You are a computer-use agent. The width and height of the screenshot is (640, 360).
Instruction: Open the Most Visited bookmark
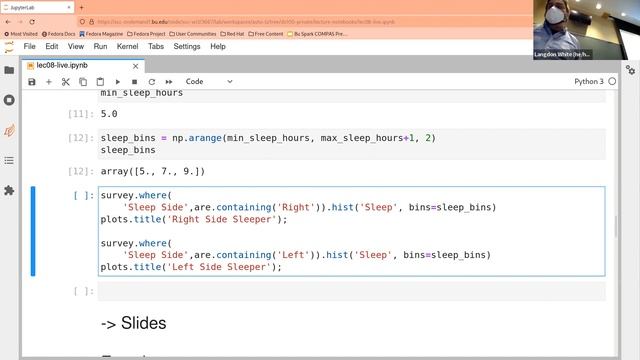pyautogui.click(x=21, y=34)
